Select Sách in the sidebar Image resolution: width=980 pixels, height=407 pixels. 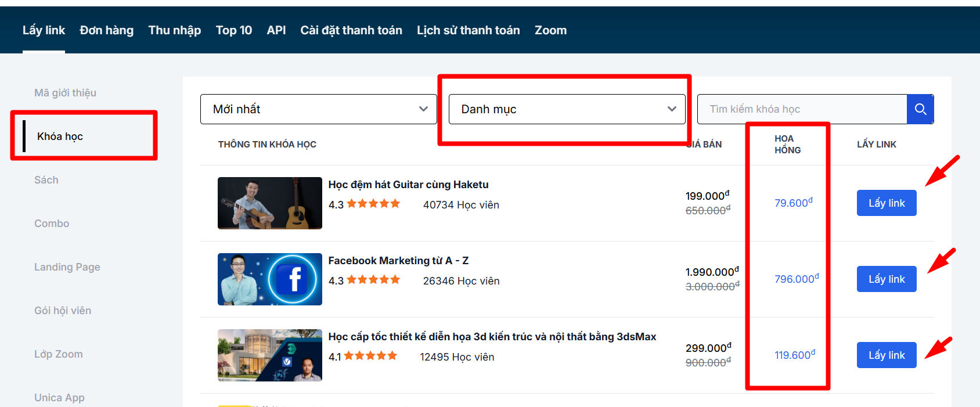pyautogui.click(x=46, y=180)
